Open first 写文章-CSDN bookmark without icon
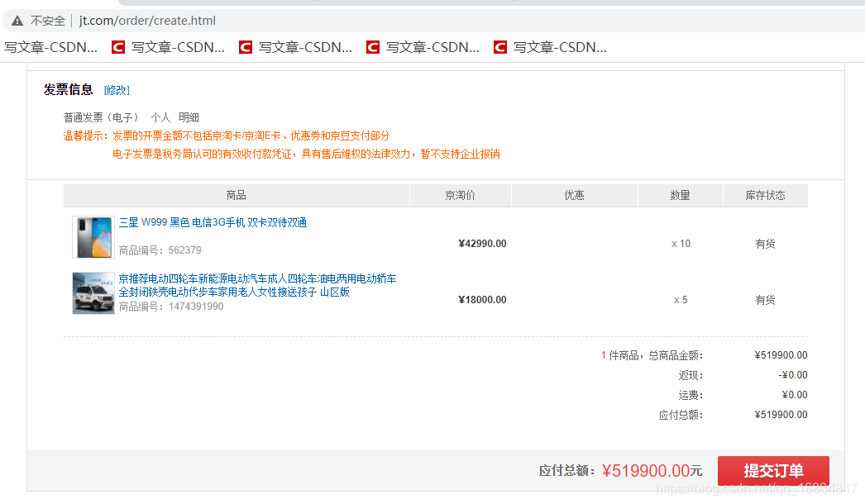This screenshot has width=865, height=504. [50, 47]
